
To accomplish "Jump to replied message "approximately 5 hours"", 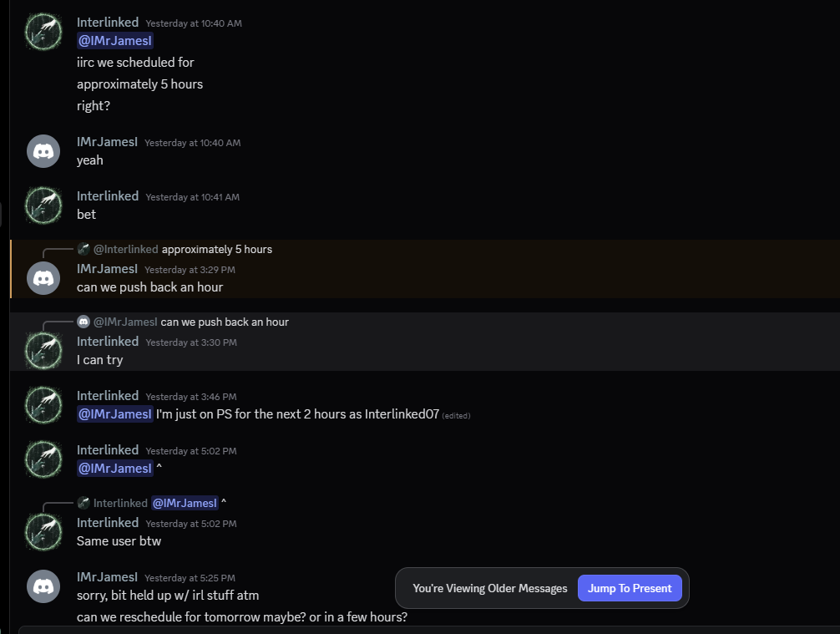I will [x=217, y=249].
